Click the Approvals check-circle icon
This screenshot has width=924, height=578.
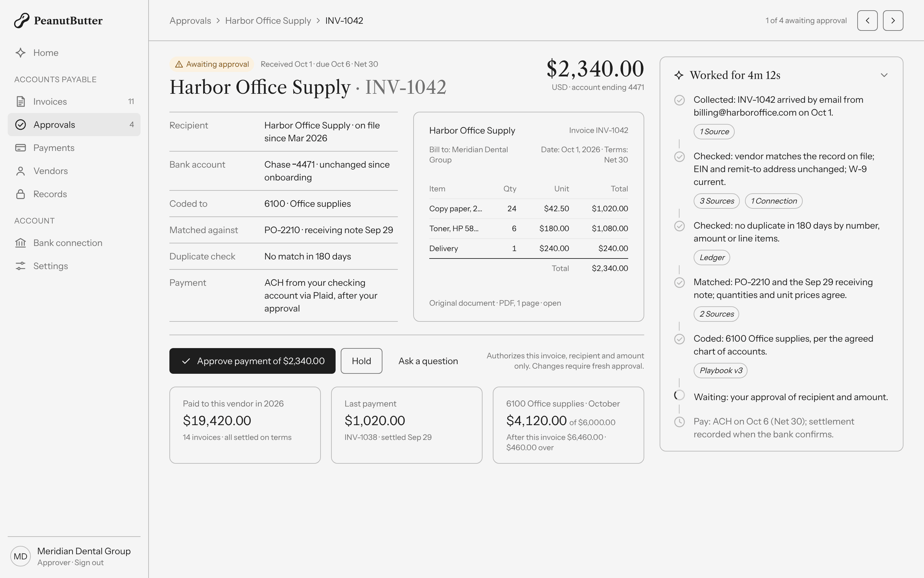[21, 125]
